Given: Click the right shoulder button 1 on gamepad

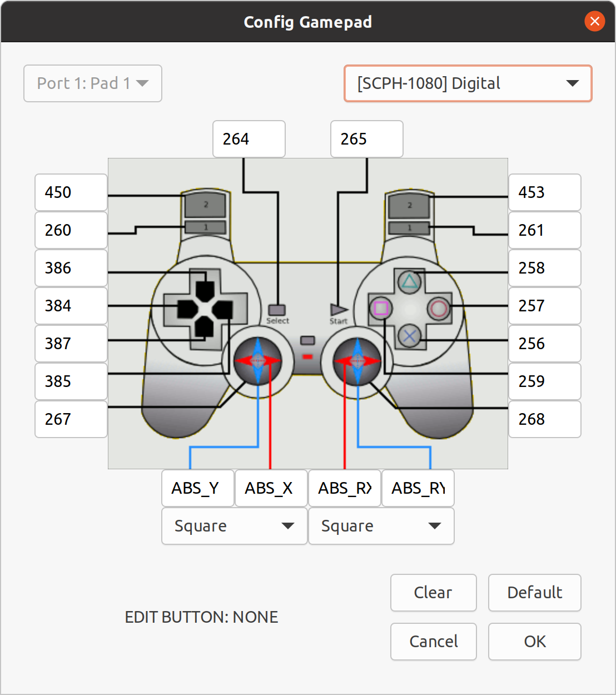Looking at the screenshot, I should click(409, 227).
